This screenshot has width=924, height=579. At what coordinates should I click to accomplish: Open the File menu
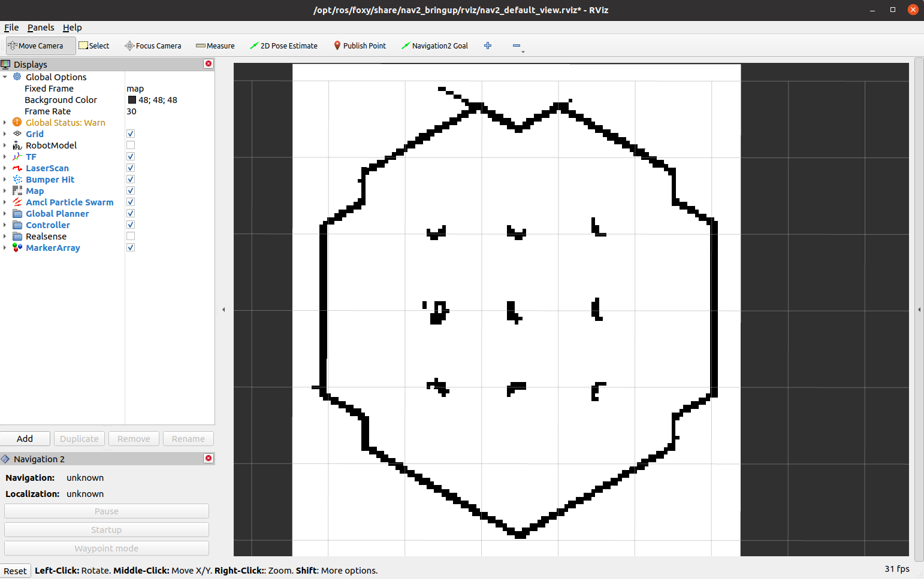(x=11, y=28)
